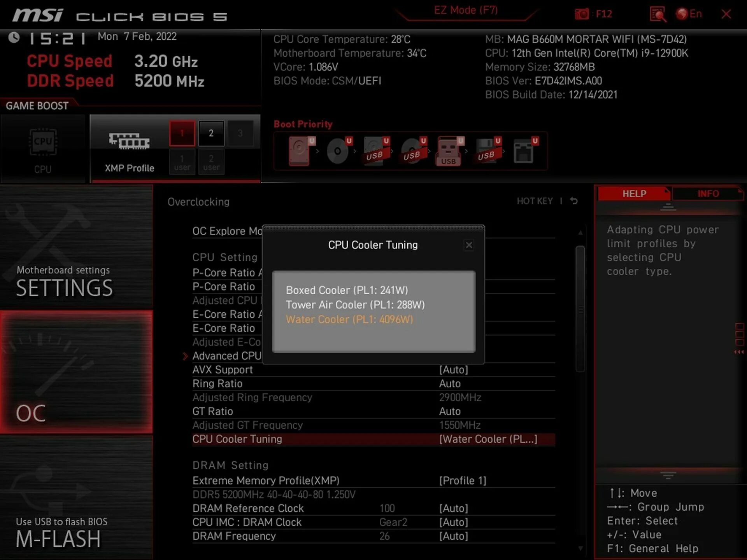Select Water Cooler PL1 4096W option
This screenshot has width=747, height=560.
(349, 319)
